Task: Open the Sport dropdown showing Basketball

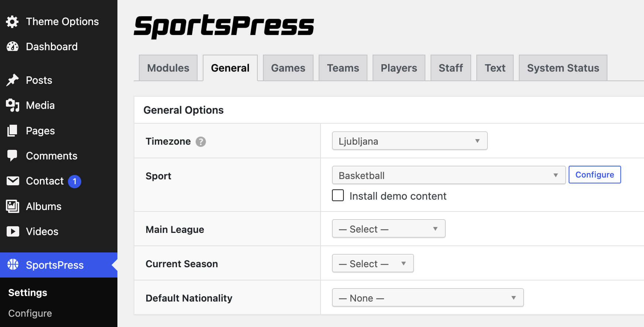Action: click(449, 175)
